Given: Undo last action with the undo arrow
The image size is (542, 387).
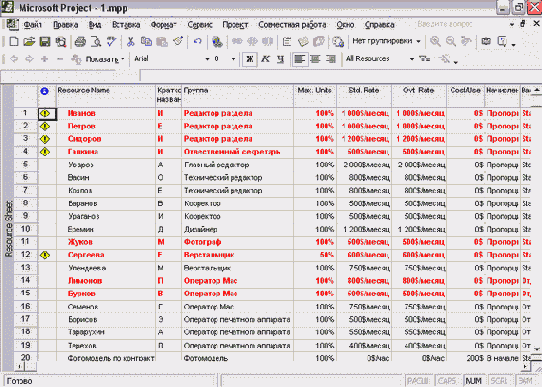Looking at the screenshot, I should 197,41.
